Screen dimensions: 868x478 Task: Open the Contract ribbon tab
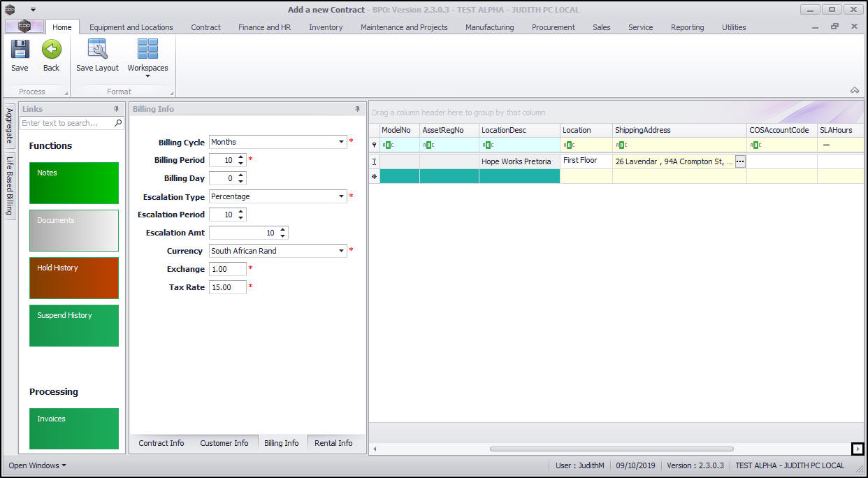tap(205, 27)
